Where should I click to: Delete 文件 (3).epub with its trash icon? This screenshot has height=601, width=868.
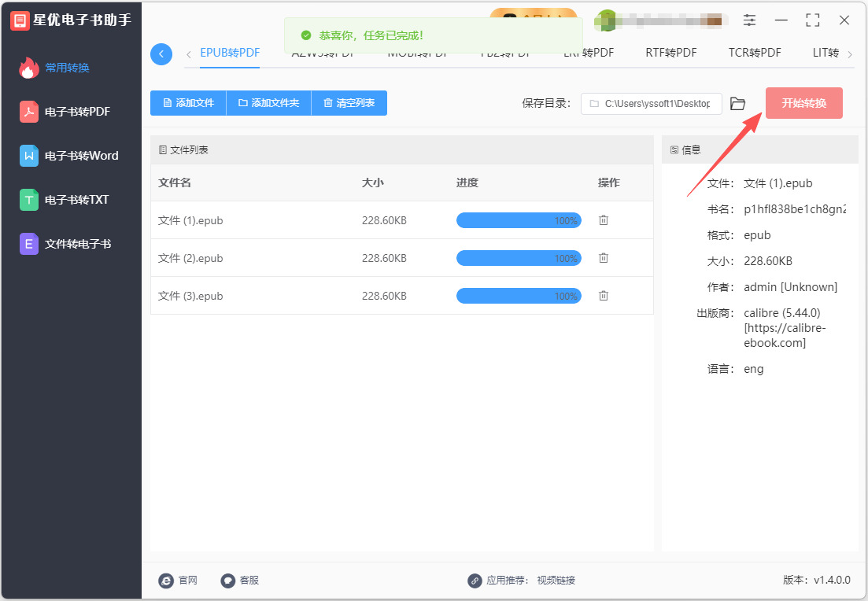[604, 296]
